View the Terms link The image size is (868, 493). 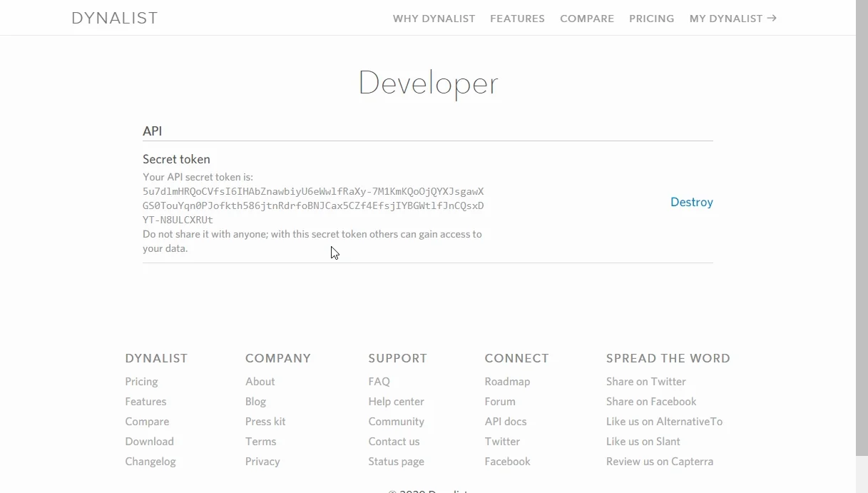260,442
